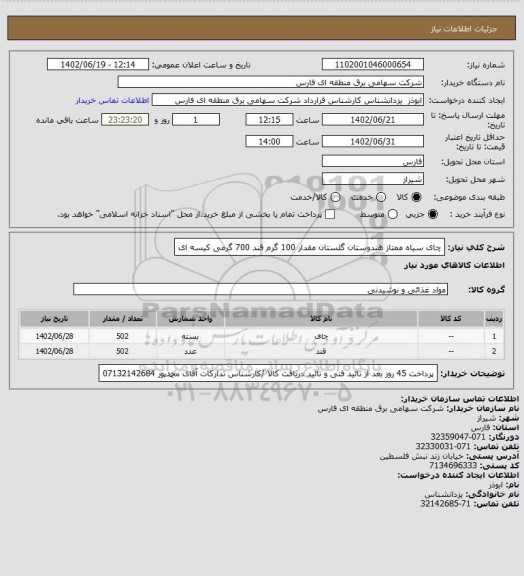The width and height of the screenshot is (524, 576).
Task: Click the requester family name یزدانشناس
Action: click(x=444, y=494)
